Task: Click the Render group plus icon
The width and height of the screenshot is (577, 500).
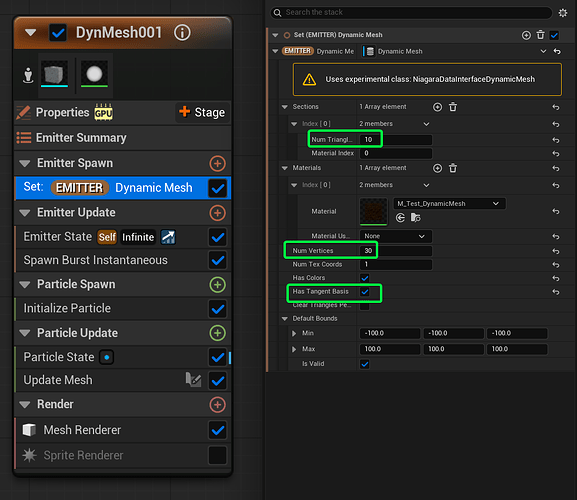Action: tap(217, 405)
